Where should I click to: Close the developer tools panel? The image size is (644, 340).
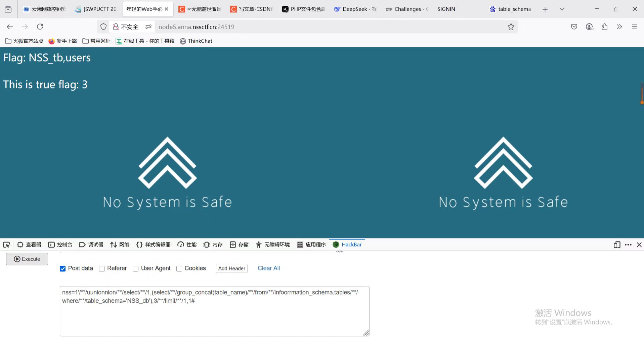point(639,245)
